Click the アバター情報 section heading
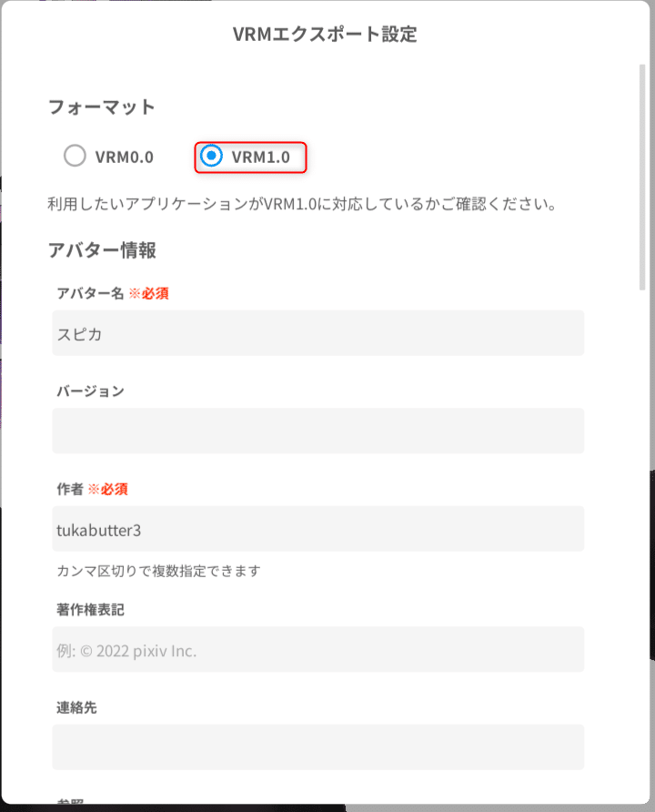The height and width of the screenshot is (812, 655). point(102,249)
